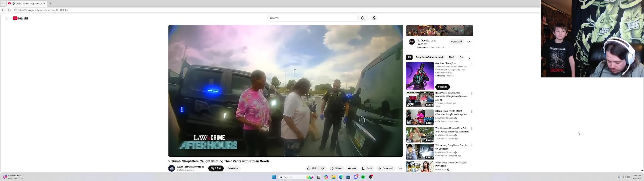
Task: Select From Law&Crime Network chip
Action: [x=430, y=57]
